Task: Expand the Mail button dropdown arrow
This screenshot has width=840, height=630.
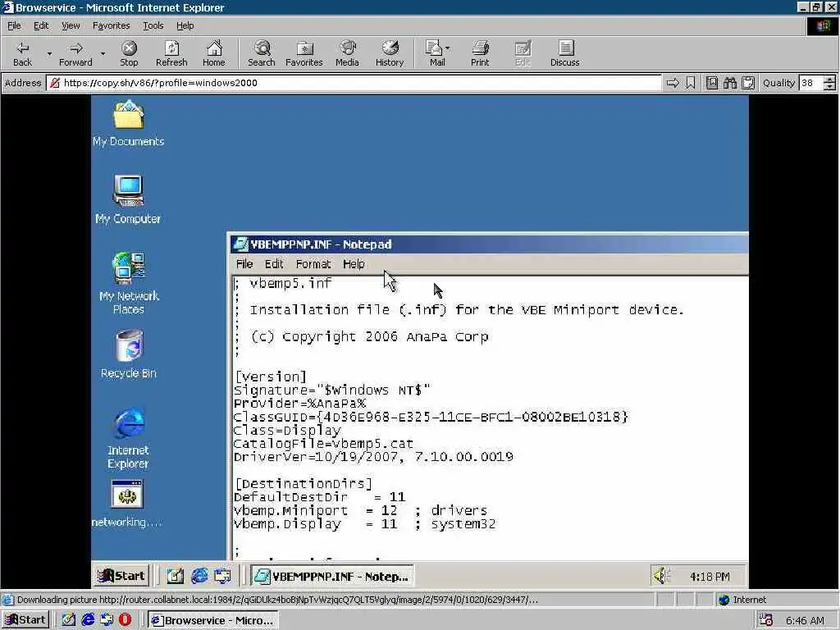Action: 448,48
